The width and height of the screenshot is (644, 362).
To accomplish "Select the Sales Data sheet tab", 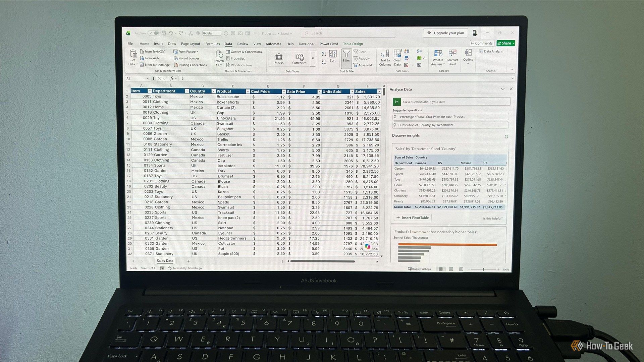I will click(x=165, y=261).
